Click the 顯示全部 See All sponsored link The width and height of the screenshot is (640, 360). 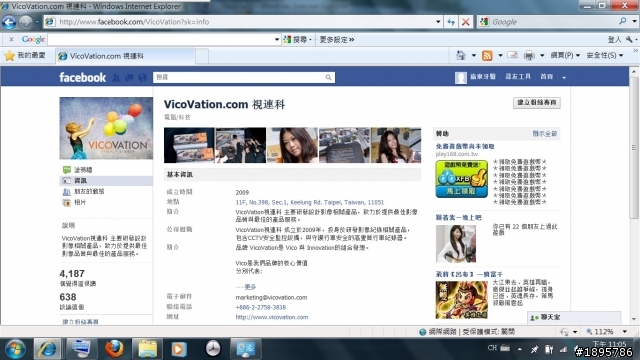click(544, 133)
